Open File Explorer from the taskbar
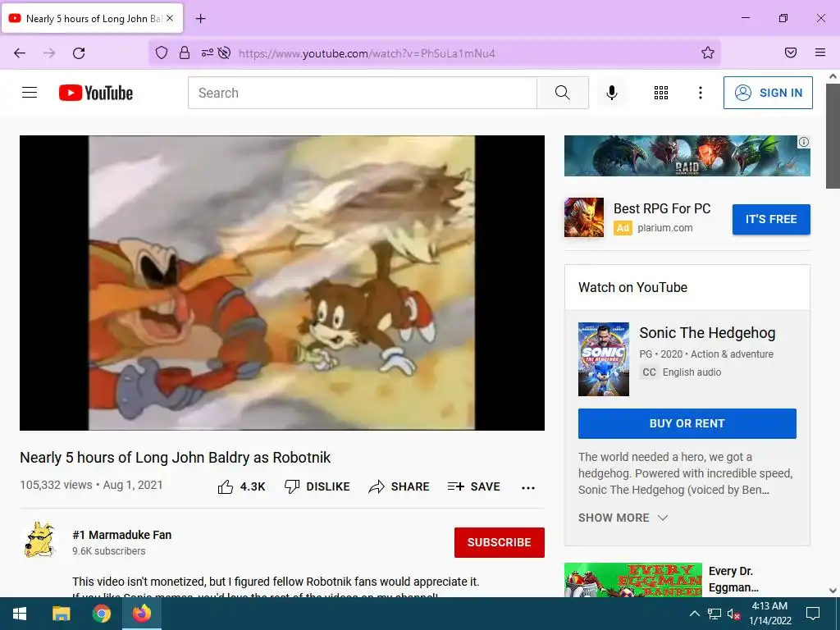The height and width of the screenshot is (630, 840). (x=61, y=614)
